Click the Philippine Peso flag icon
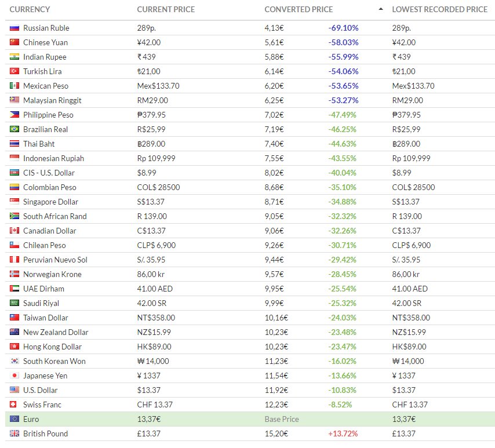Screen dimensions: 495x448 click(x=14, y=115)
